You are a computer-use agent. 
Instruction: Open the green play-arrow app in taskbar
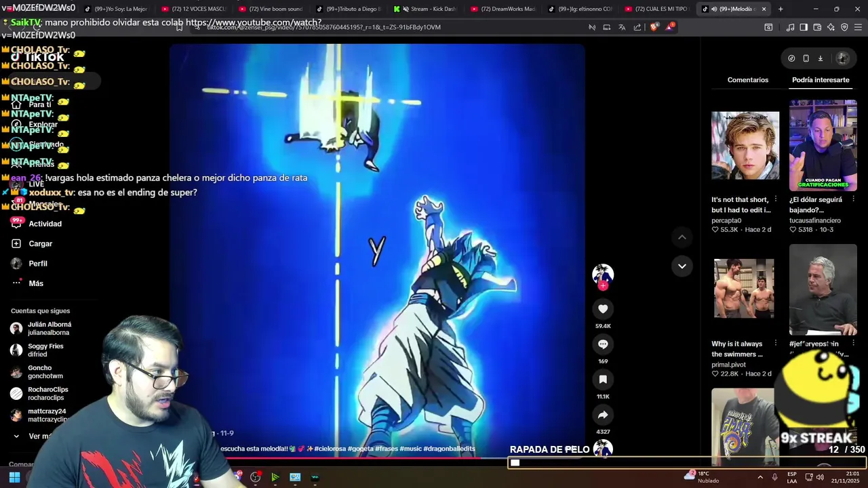(275, 477)
